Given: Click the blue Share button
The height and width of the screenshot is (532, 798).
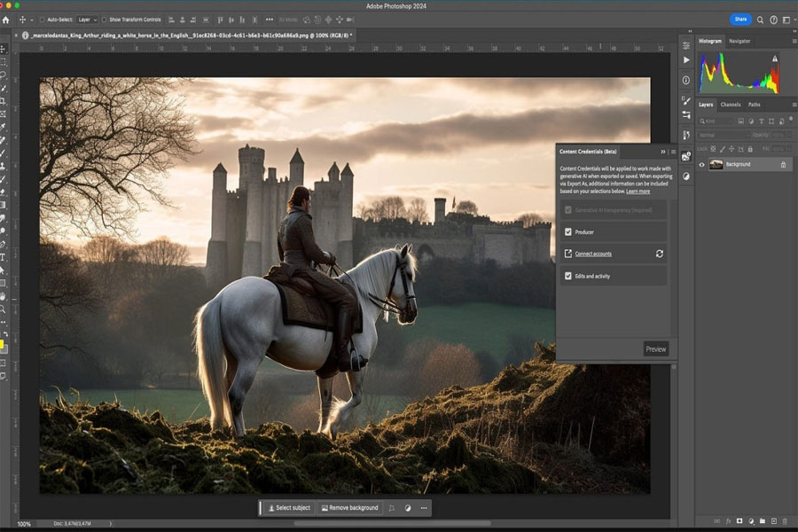Looking at the screenshot, I should (x=740, y=20).
